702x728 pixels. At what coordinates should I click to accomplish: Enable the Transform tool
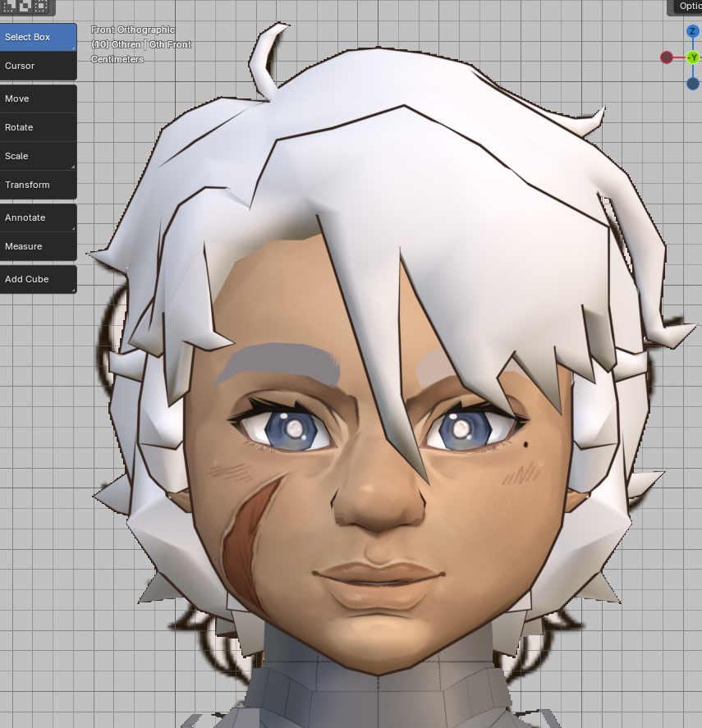pos(38,185)
